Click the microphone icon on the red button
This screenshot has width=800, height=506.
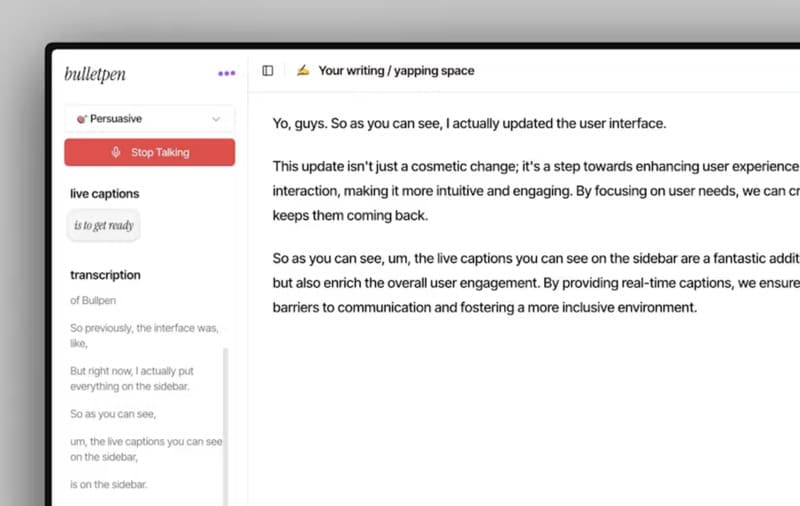point(116,153)
